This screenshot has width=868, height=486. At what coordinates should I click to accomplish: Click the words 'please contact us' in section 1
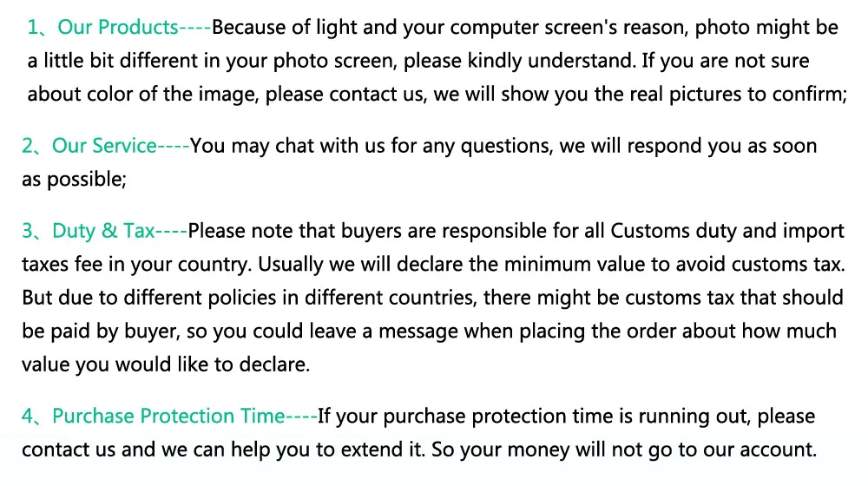click(x=346, y=94)
